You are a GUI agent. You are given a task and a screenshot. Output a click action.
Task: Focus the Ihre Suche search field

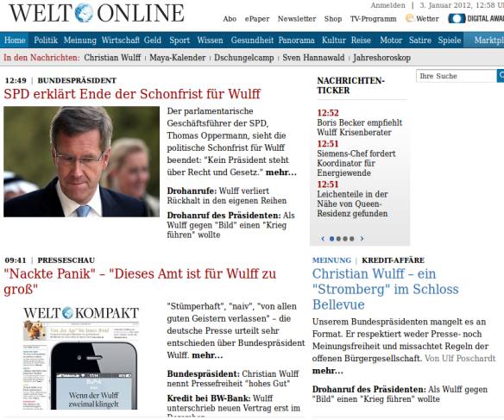coord(457,76)
